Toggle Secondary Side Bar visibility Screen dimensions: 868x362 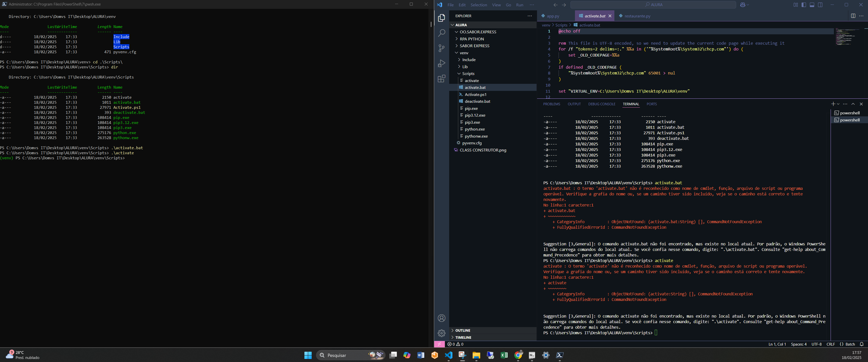[x=820, y=5]
